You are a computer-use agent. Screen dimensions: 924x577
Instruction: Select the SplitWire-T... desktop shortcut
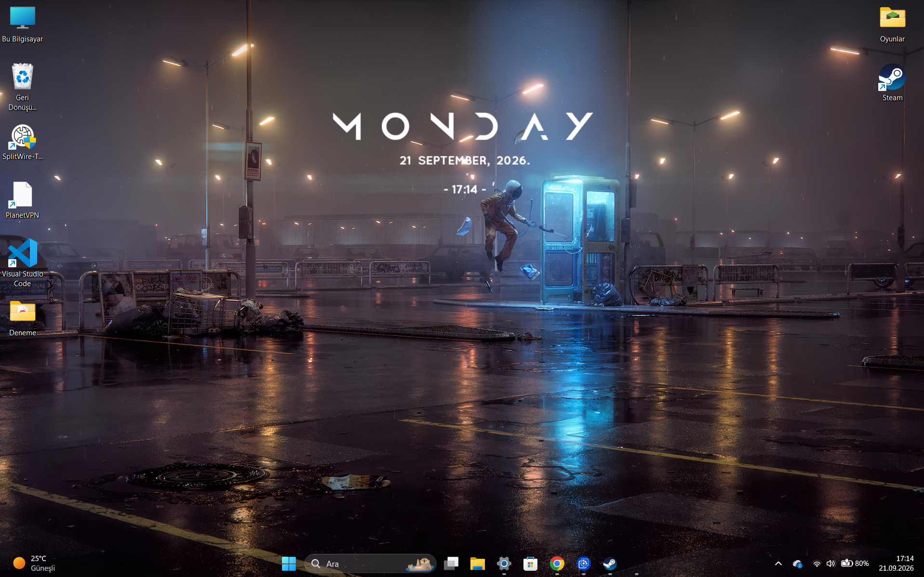tap(23, 143)
